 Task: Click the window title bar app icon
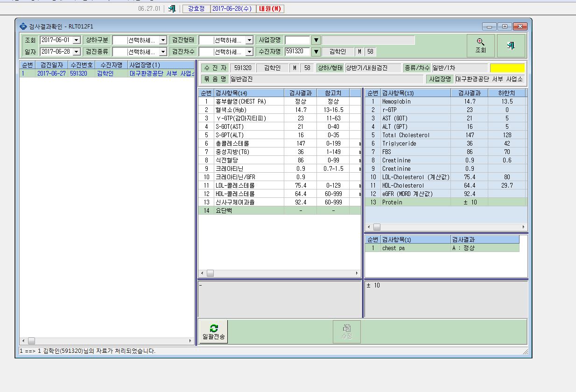(x=23, y=26)
